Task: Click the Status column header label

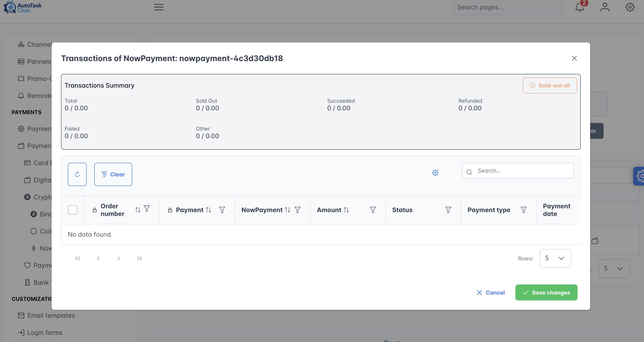Action: click(x=402, y=210)
